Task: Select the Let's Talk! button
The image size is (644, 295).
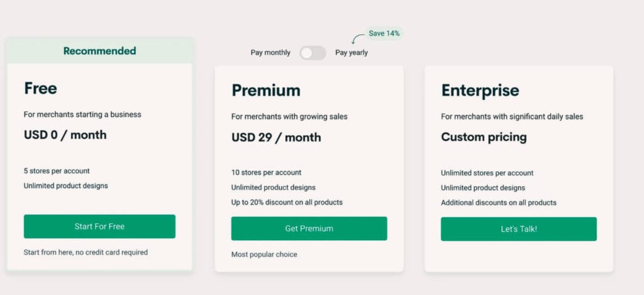Action: [x=519, y=229]
